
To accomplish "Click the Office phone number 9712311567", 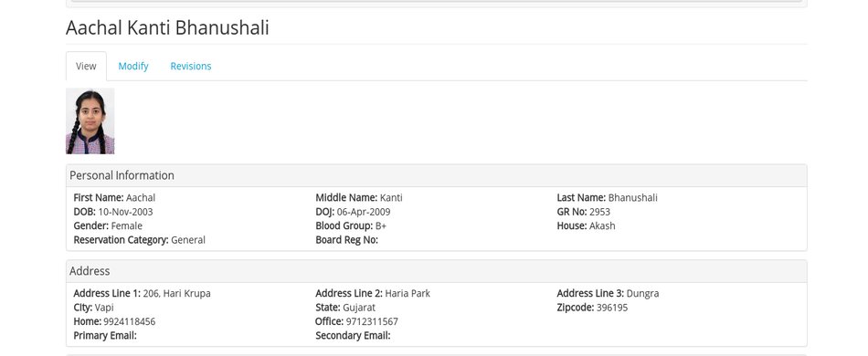I will [x=372, y=321].
